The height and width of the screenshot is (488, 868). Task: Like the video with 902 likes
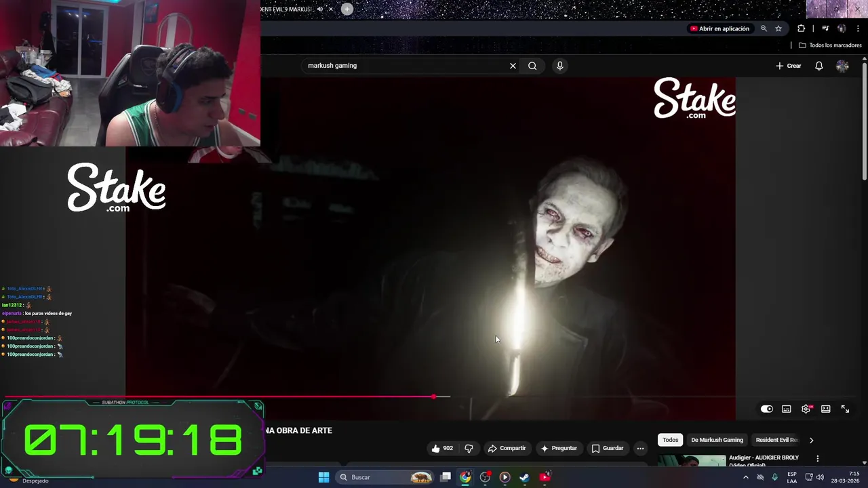[441, 448]
